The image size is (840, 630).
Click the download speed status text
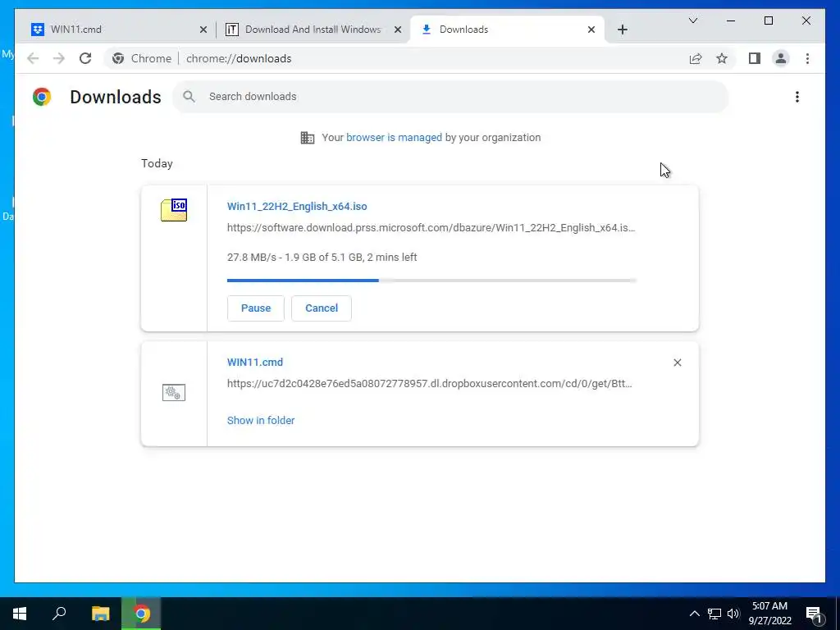point(322,257)
